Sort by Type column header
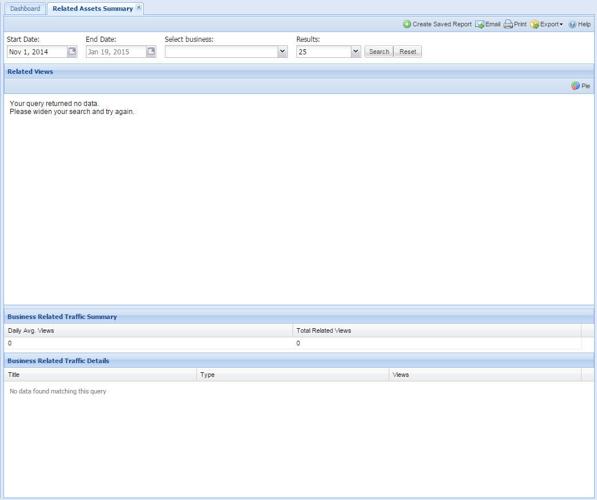Image resolution: width=597 pixels, height=500 pixels. [x=293, y=375]
